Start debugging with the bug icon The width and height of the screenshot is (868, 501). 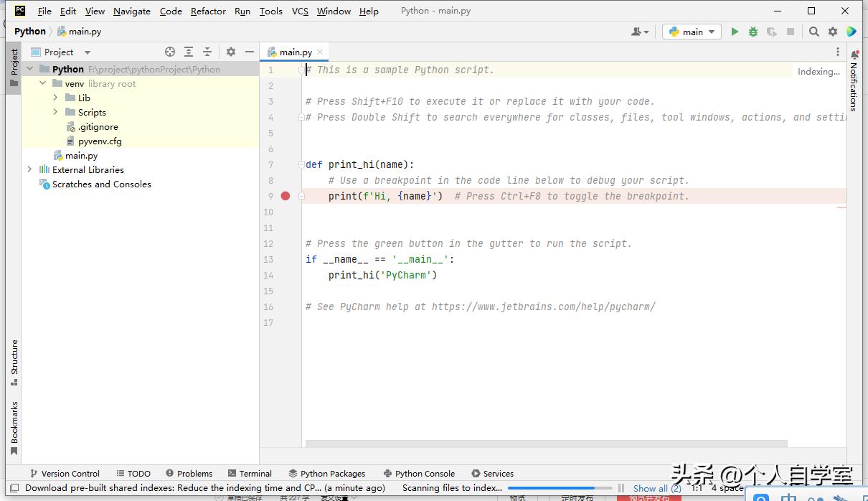pos(753,32)
